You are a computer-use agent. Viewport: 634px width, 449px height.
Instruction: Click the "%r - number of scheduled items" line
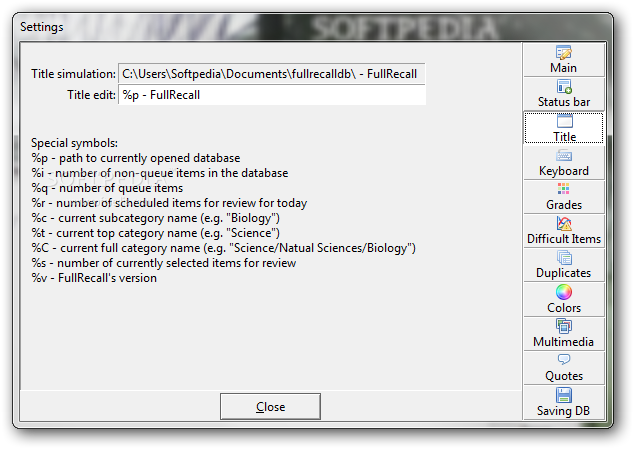pos(169,203)
